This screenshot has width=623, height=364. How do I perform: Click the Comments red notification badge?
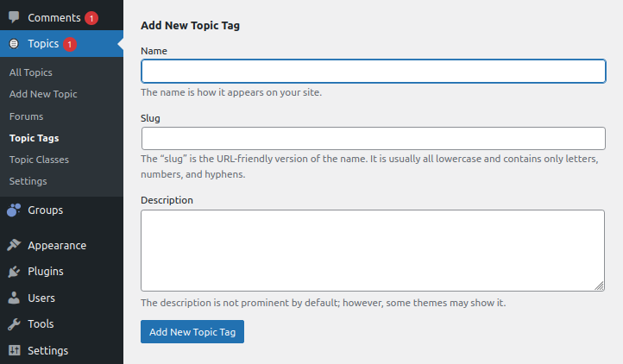click(x=91, y=18)
